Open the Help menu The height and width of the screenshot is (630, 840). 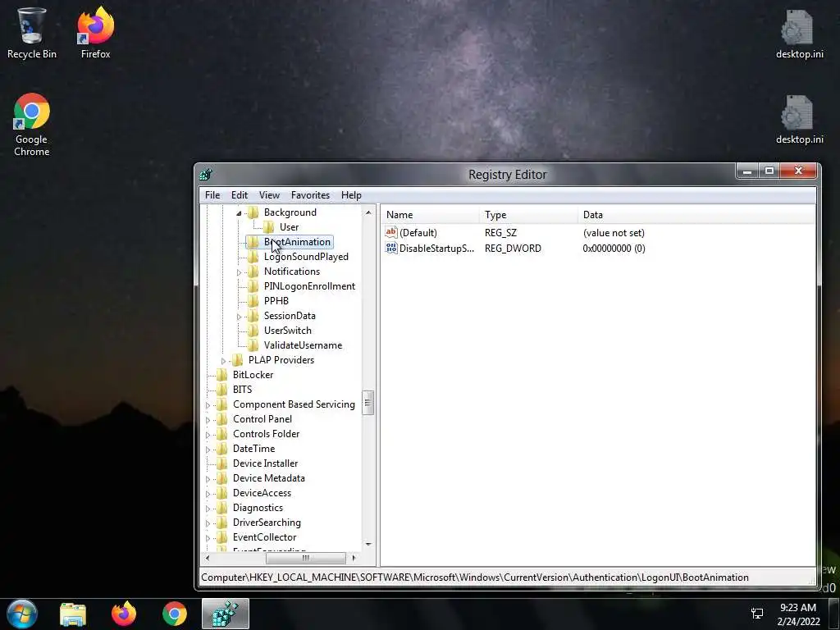pos(351,195)
